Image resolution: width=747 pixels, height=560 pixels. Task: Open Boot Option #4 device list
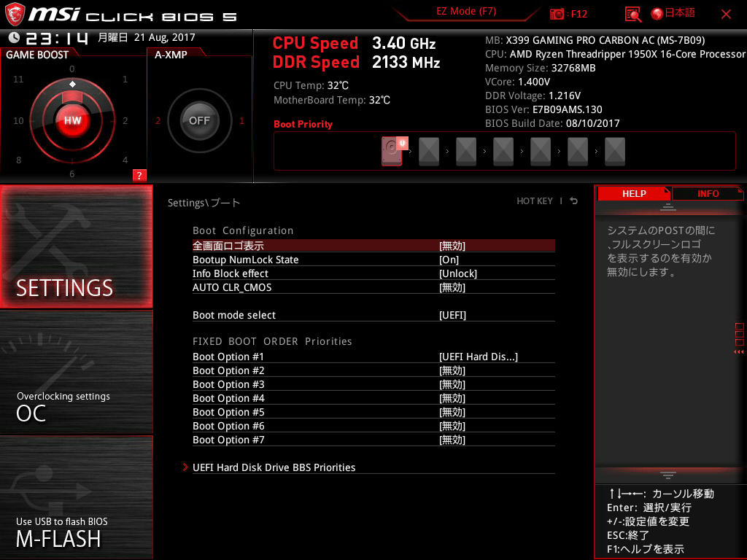point(373,398)
